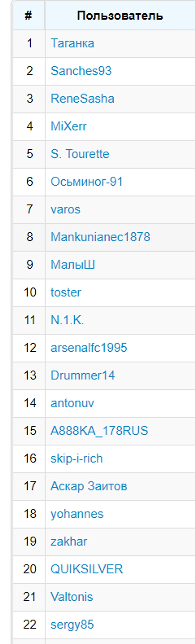The image size is (195, 644).
Task: Click the МалыШ user link
Action: pyautogui.click(x=73, y=265)
